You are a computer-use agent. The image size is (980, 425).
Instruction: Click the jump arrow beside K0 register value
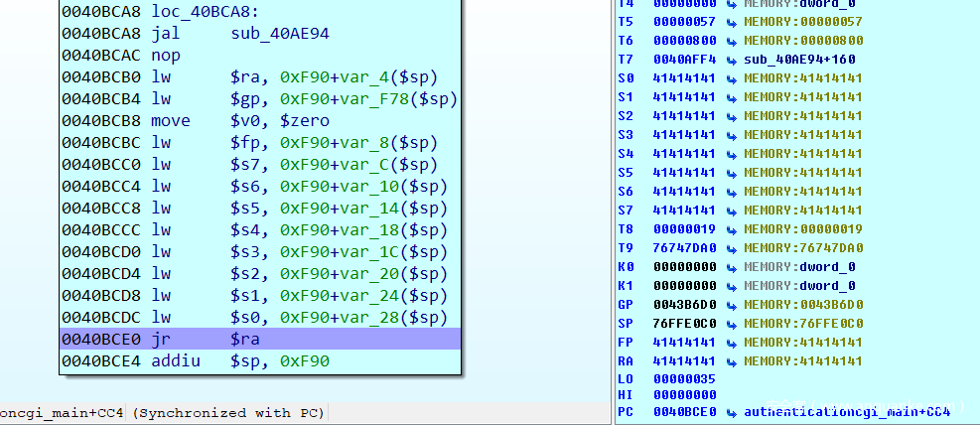pyautogui.click(x=732, y=266)
